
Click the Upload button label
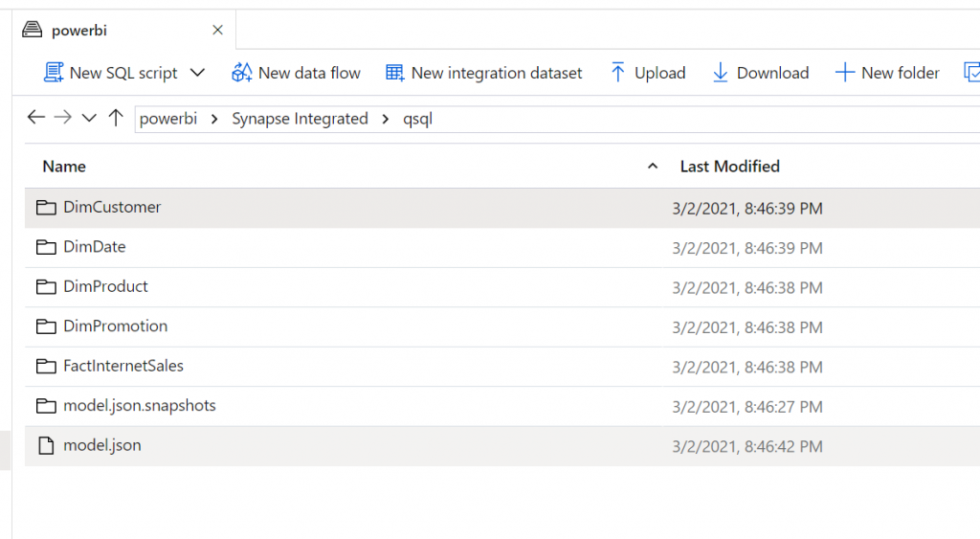coord(660,73)
